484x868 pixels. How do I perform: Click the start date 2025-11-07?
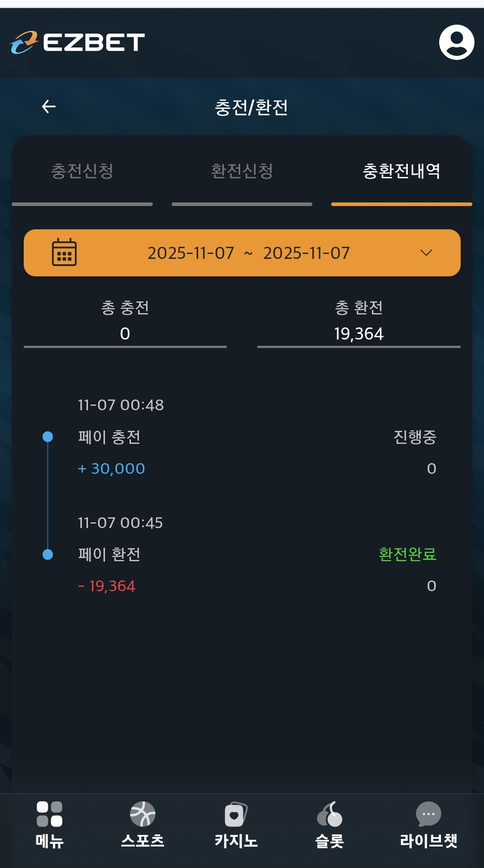(x=191, y=253)
